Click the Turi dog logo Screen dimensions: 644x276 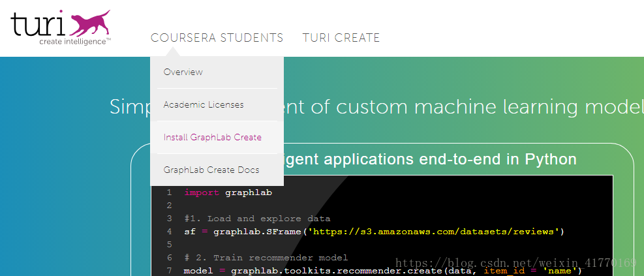61,27
